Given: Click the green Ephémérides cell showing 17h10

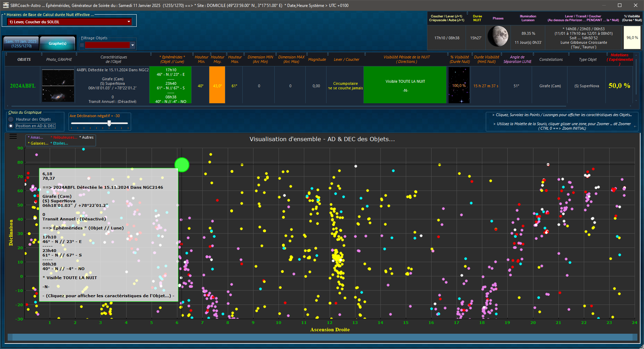Looking at the screenshot, I should click(x=170, y=85).
